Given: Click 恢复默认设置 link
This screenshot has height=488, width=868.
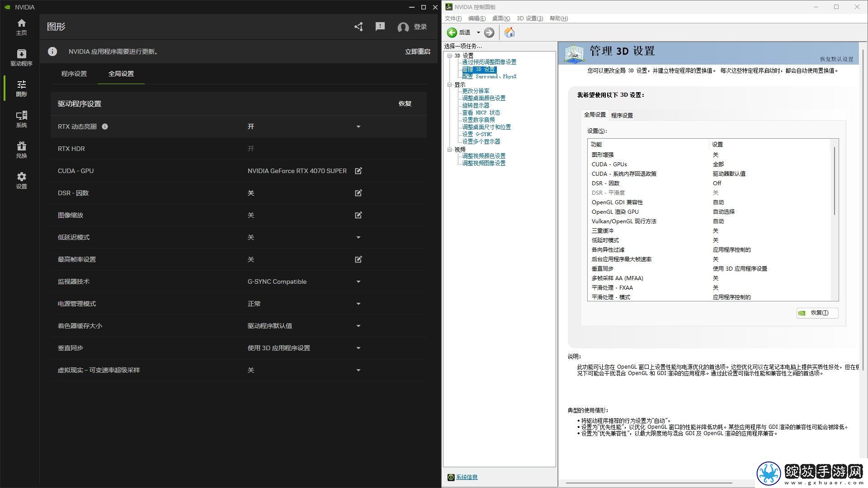Looking at the screenshot, I should (x=837, y=59).
